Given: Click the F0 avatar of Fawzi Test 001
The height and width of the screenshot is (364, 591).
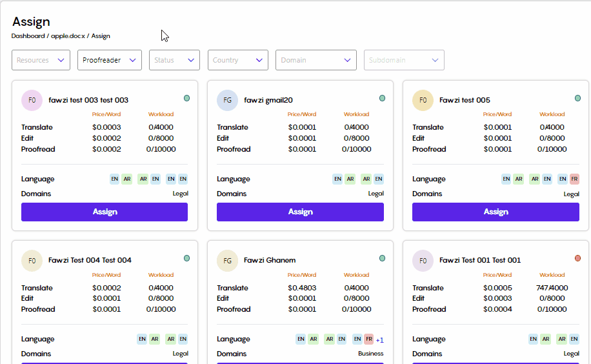Looking at the screenshot, I should [423, 261].
